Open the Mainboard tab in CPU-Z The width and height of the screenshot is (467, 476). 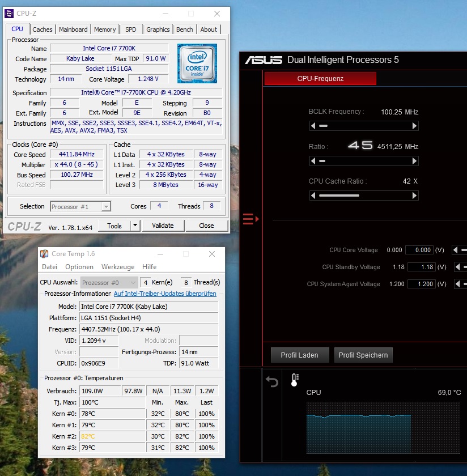[73, 29]
